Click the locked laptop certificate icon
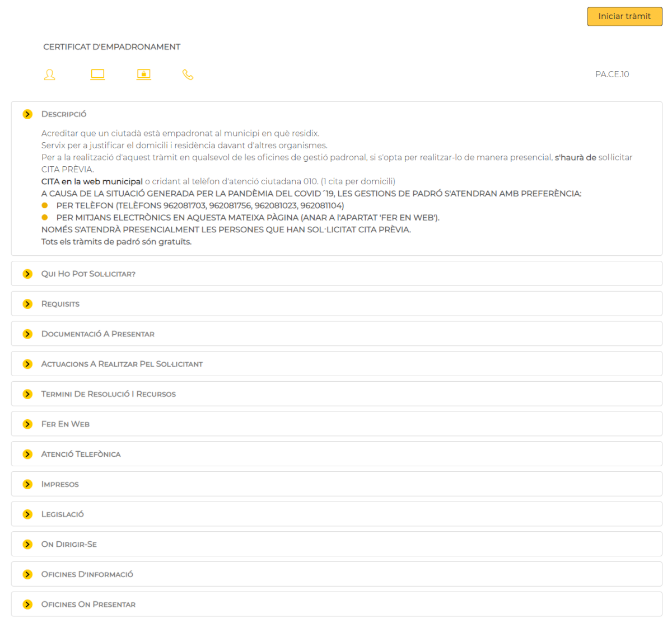Image resolution: width=672 pixels, height=623 pixels. [144, 74]
